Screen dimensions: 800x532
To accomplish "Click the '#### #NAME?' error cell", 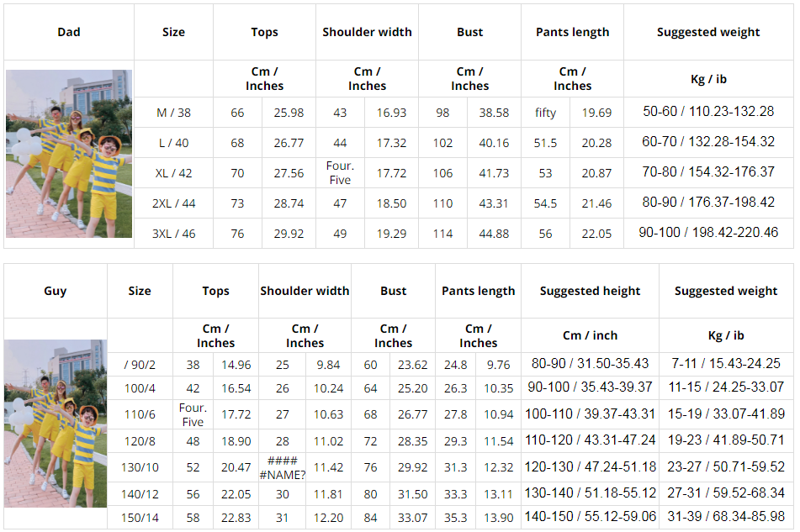I will point(283,467).
